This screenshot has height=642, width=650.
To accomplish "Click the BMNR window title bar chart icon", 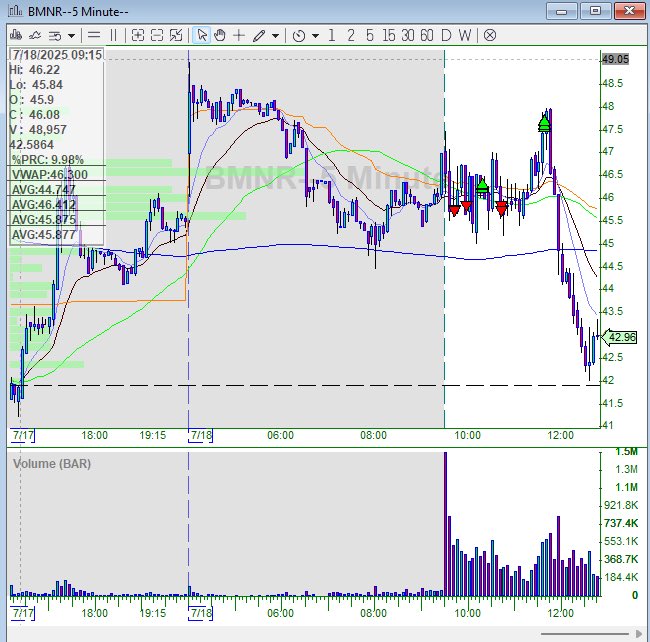I will (15, 11).
